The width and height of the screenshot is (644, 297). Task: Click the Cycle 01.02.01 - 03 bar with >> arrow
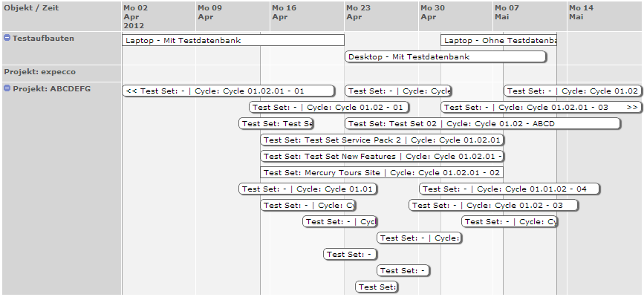coord(541,107)
